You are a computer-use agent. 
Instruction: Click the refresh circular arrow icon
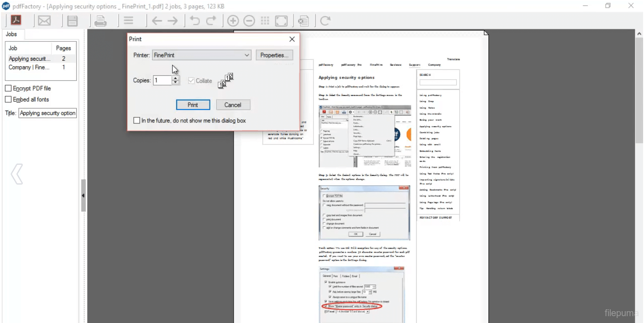[325, 21]
